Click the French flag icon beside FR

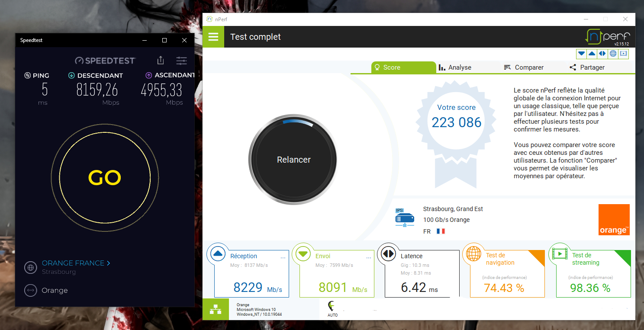coord(441,231)
